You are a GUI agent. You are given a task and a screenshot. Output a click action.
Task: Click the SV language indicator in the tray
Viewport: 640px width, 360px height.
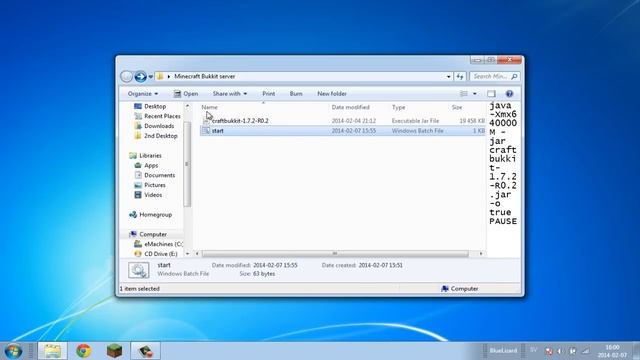[x=533, y=350]
